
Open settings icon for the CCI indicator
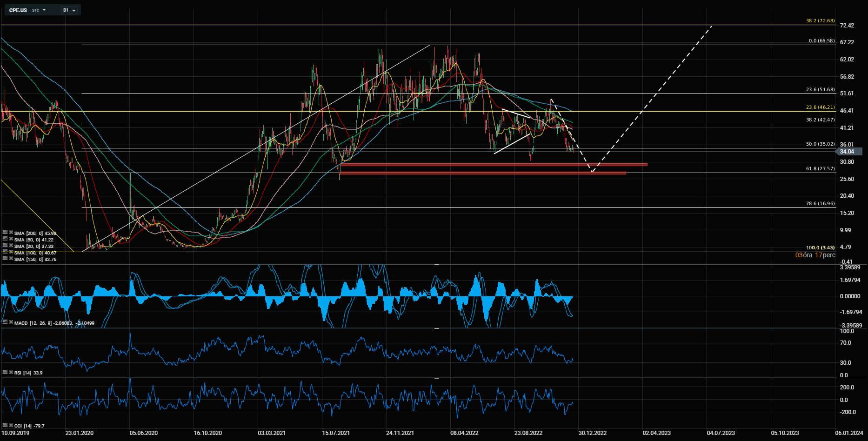pyautogui.click(x=5, y=425)
